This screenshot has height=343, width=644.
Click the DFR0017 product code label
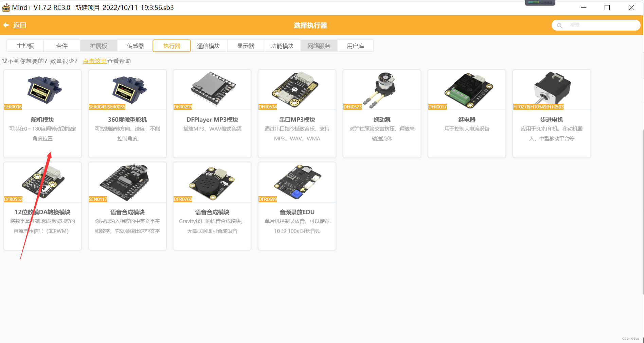pos(437,107)
